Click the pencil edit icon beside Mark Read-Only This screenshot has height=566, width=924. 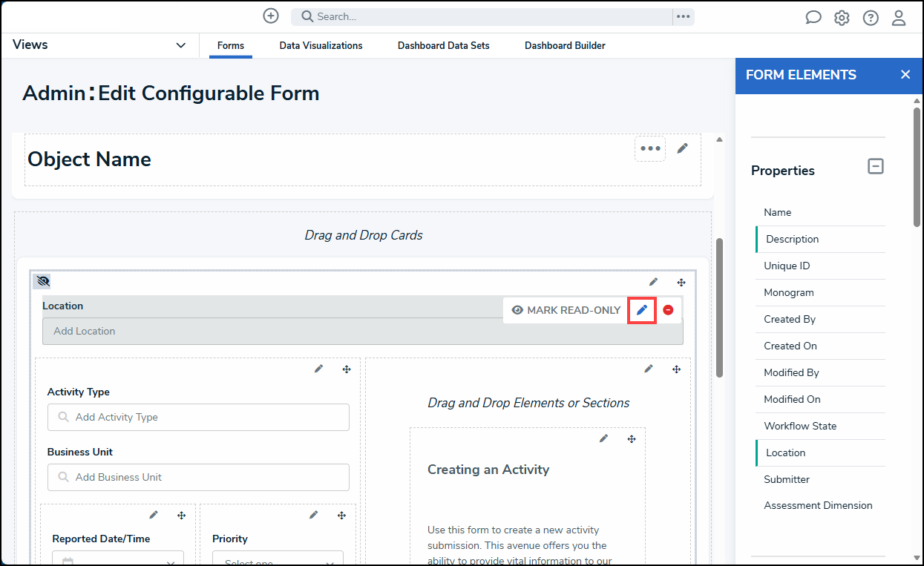tap(642, 310)
